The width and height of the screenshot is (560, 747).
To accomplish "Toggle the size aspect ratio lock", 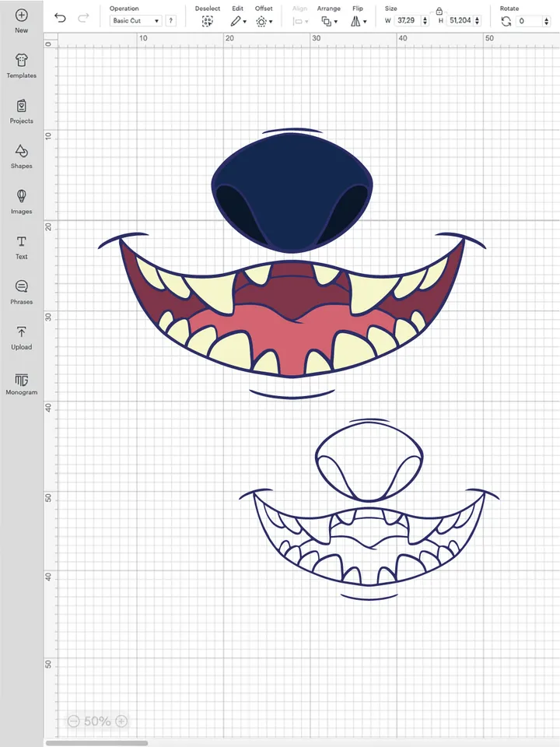I will point(439,11).
